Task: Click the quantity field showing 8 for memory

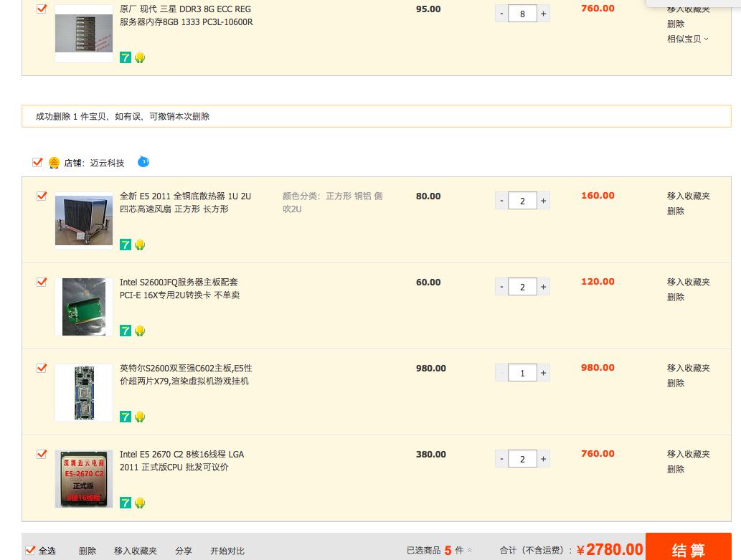Action: pos(522,14)
